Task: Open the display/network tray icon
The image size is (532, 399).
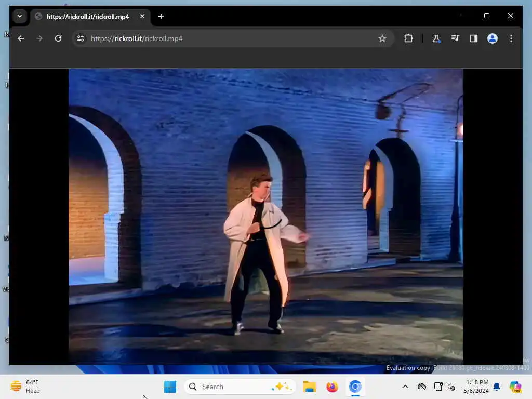Action: pyautogui.click(x=438, y=387)
